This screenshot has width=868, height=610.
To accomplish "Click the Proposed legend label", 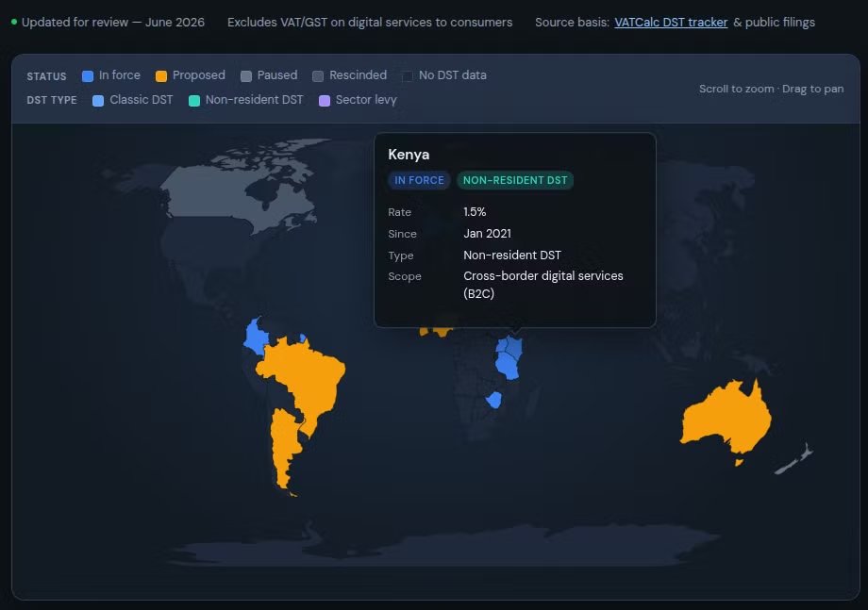I will click(x=199, y=75).
